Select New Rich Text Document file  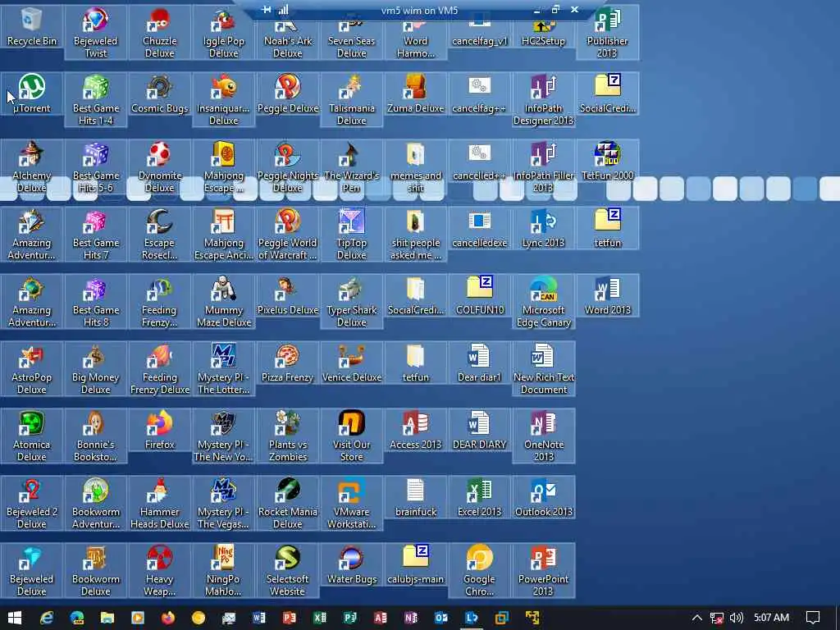click(x=543, y=368)
